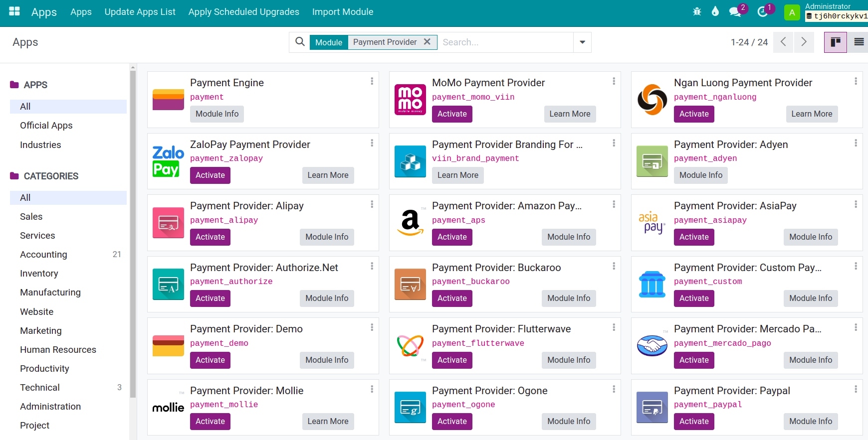Activate Payment Provider: Demo

(210, 360)
